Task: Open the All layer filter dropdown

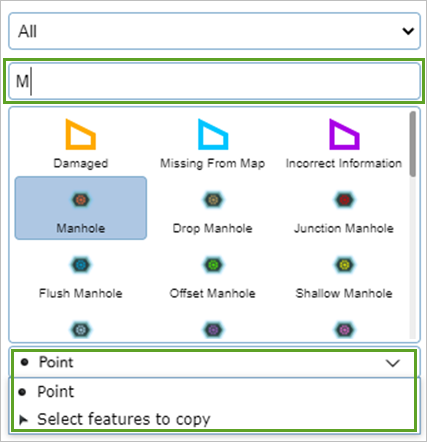Action: [214, 31]
